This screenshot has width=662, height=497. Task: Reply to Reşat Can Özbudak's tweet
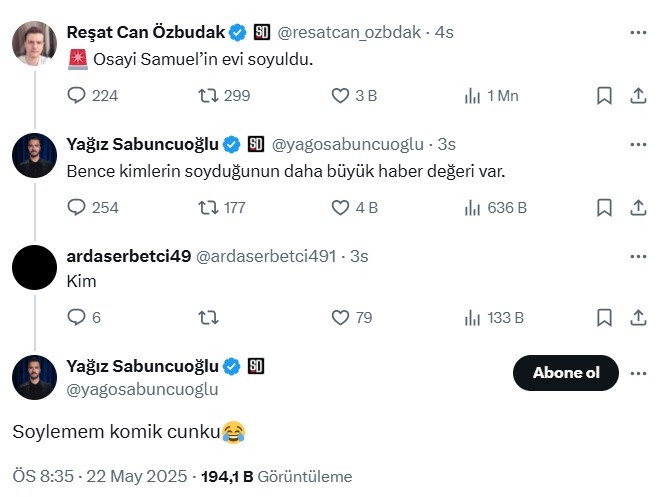point(78,96)
